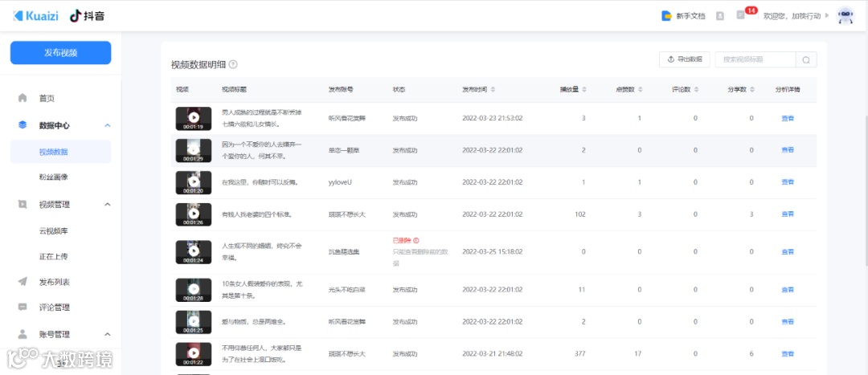Sort by 评论数 column arrows
This screenshot has height=375, width=868.
tap(696, 90)
